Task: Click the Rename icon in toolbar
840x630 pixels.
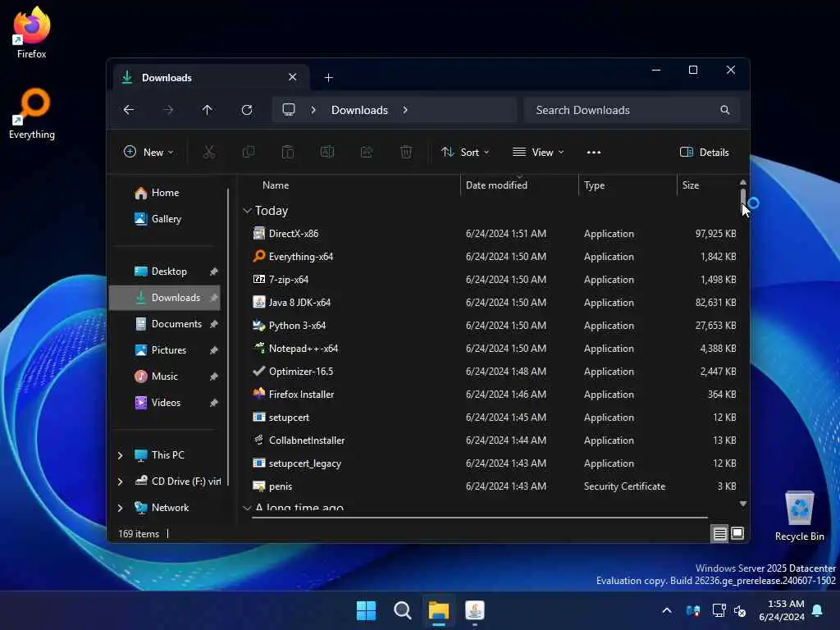Action: [x=327, y=152]
